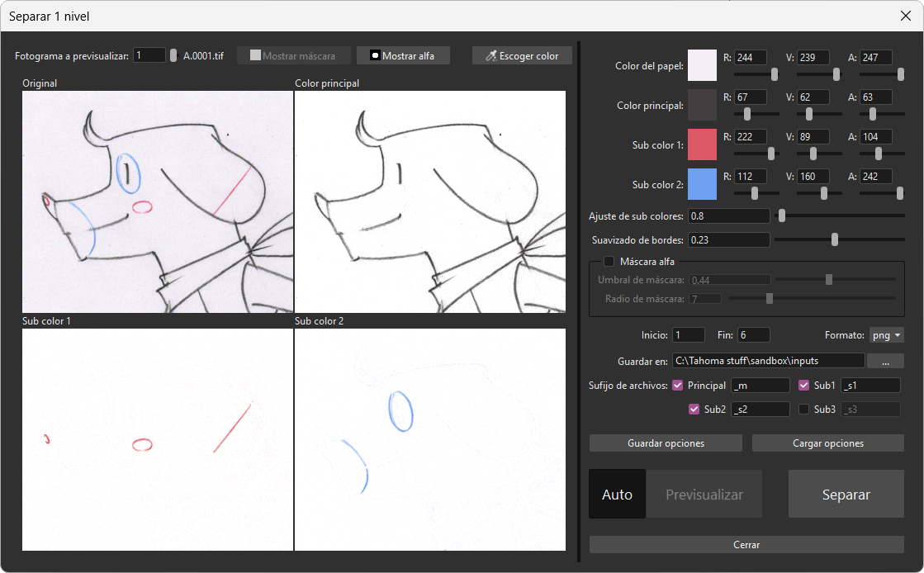Click the Escoger color eyedropper button
Viewport: 924px width, 573px height.
[522, 56]
